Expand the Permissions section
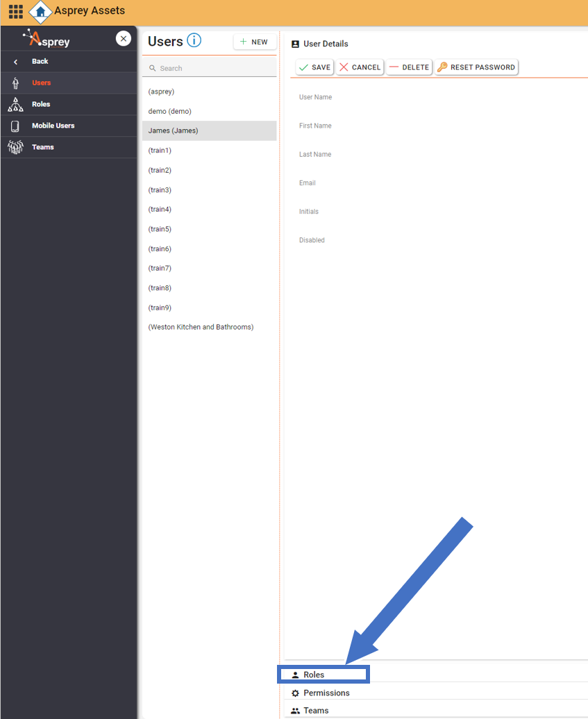The height and width of the screenshot is (719, 588). click(x=326, y=693)
